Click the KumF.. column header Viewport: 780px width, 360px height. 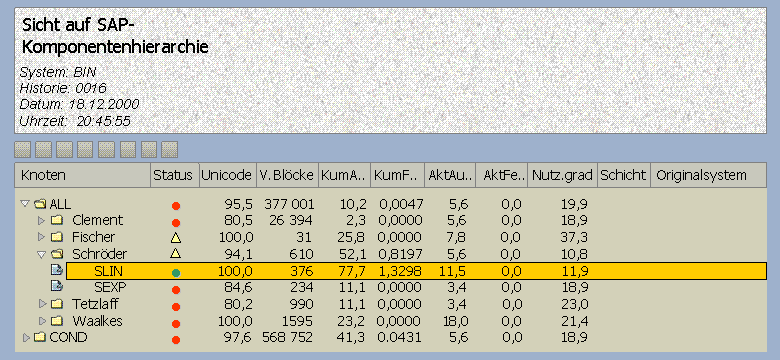398,175
